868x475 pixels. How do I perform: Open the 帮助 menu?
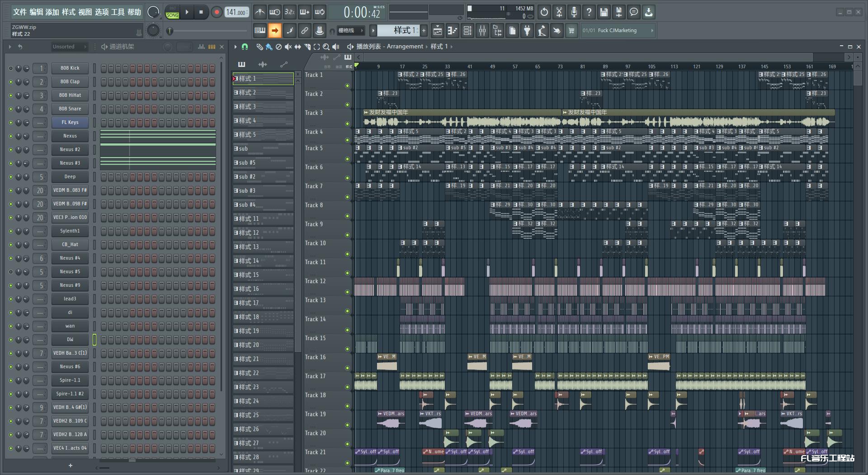click(134, 12)
